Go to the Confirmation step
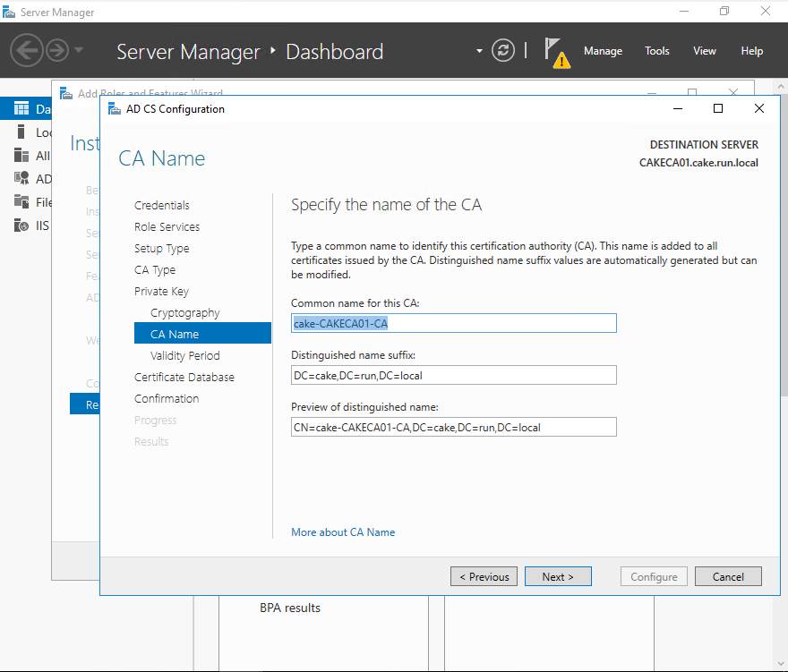 [x=167, y=398]
